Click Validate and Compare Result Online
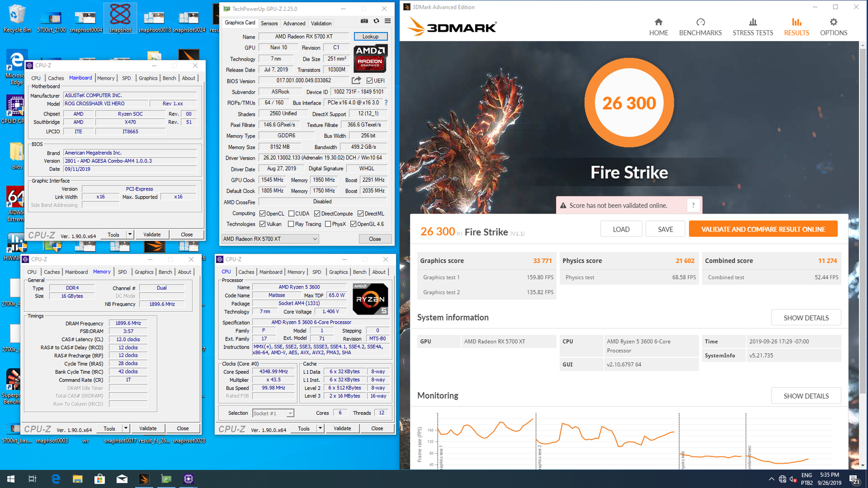 coord(763,229)
